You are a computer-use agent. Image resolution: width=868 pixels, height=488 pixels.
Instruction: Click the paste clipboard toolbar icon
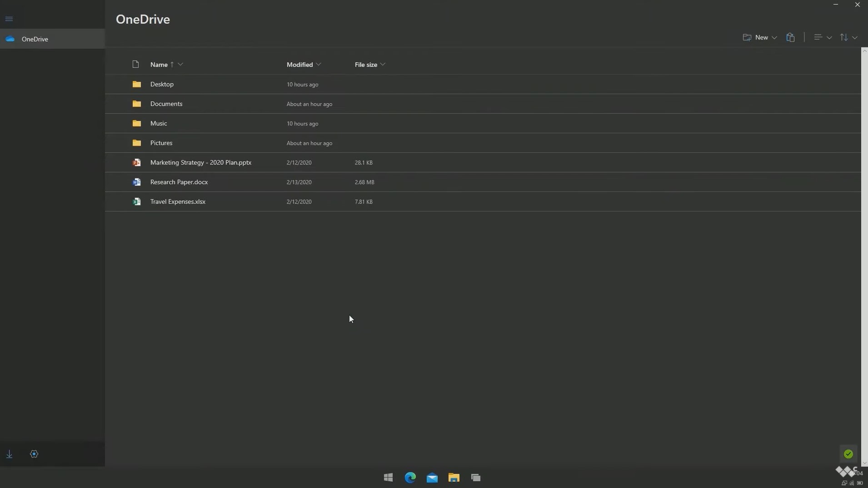tap(790, 37)
